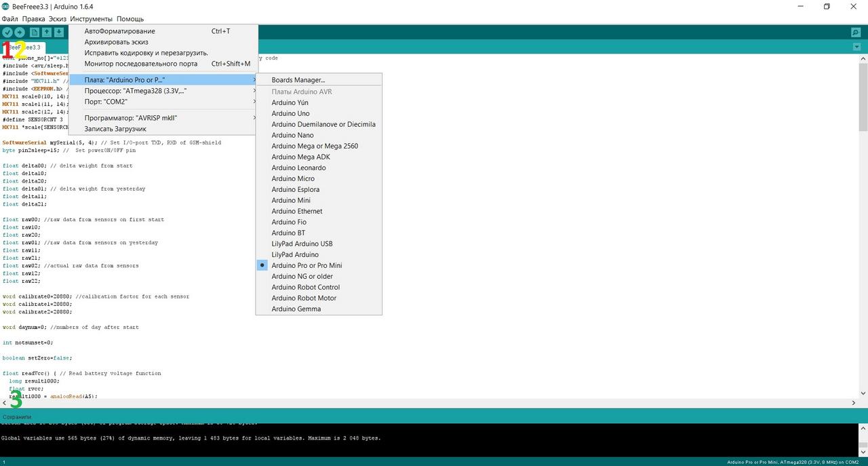The image size is (868, 466).
Task: Select Arduino Nano board
Action: 319,135
